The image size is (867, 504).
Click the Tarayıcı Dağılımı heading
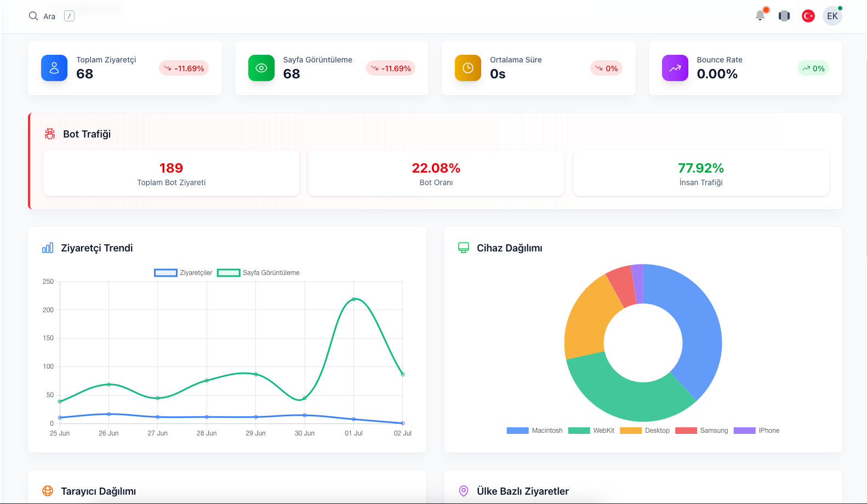(99, 491)
